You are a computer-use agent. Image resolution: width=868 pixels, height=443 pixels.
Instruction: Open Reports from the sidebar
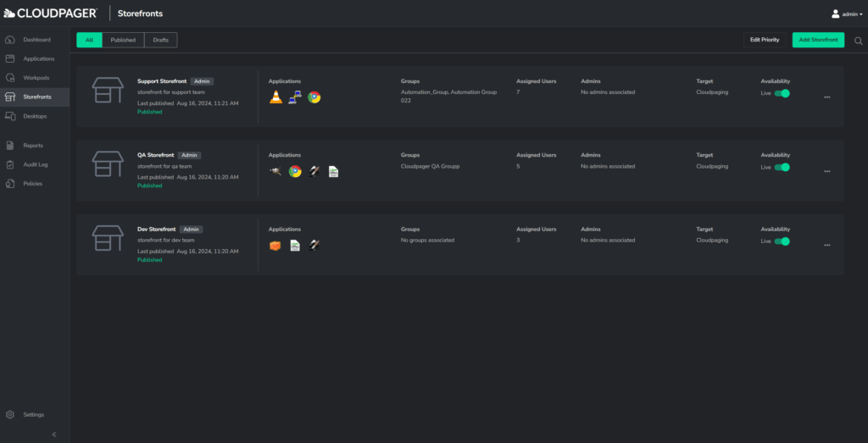[34, 146]
